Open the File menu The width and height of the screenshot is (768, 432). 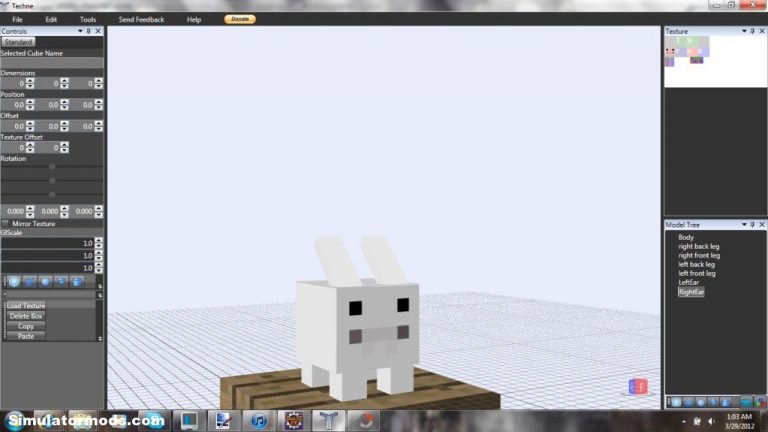tap(17, 19)
